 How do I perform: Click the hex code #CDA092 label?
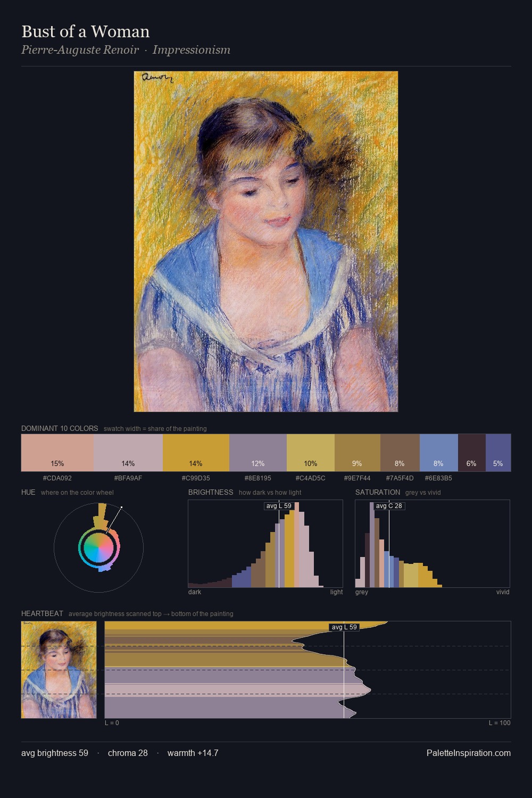pyautogui.click(x=57, y=478)
